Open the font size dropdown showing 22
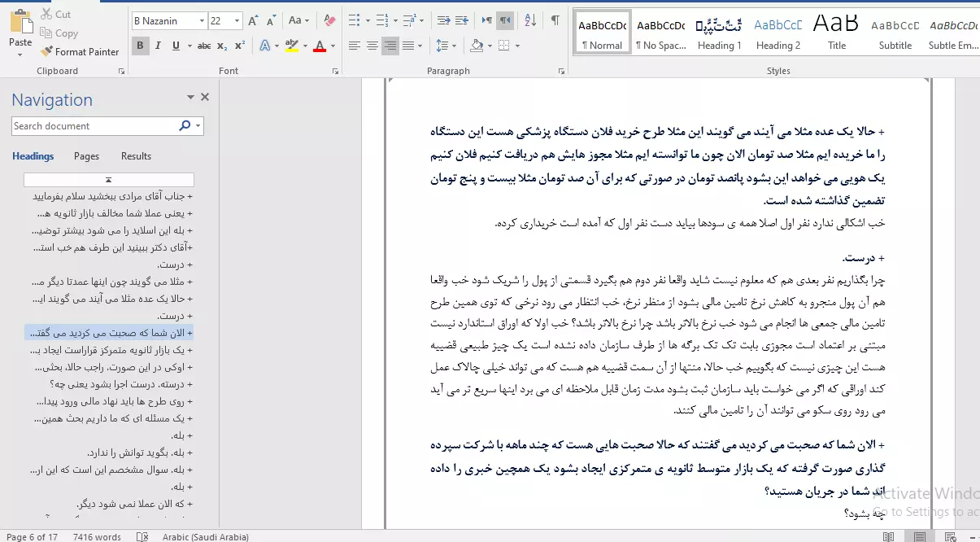The width and height of the screenshot is (980, 542). (237, 20)
